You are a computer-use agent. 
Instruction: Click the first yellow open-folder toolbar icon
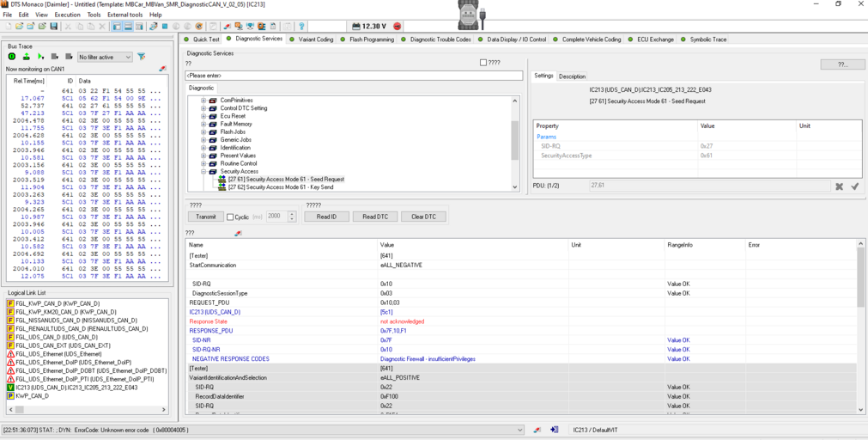(20, 26)
